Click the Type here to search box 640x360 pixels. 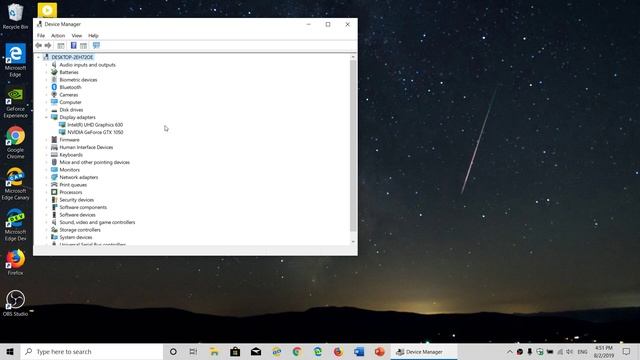pyautogui.click(x=92, y=351)
